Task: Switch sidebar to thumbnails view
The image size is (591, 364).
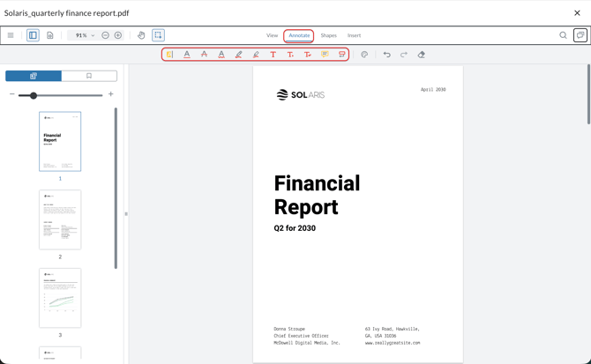Action: (34, 76)
